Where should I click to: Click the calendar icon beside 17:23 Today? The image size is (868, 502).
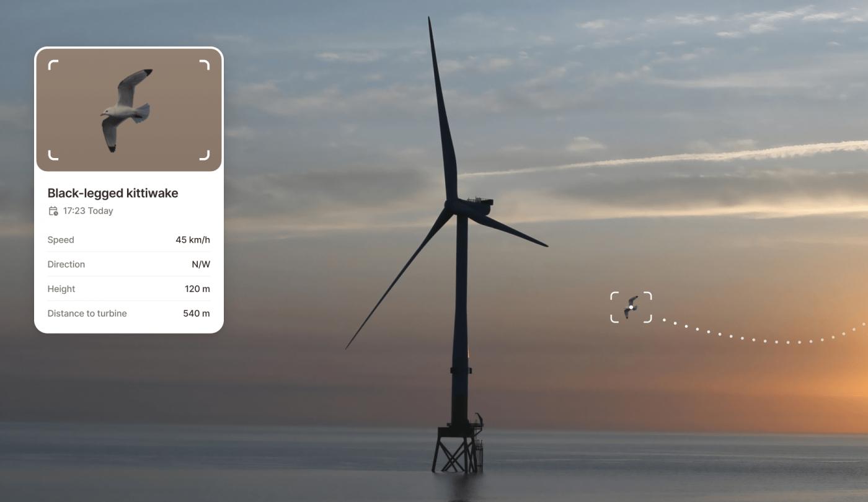(53, 211)
